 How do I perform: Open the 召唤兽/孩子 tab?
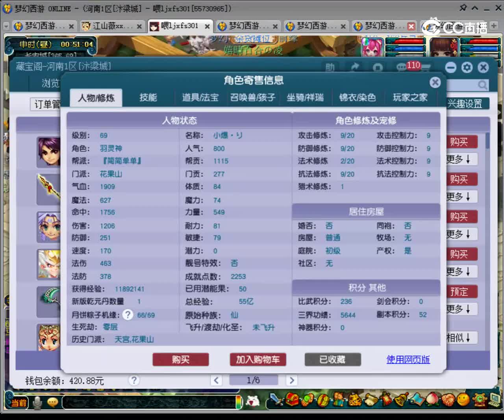(253, 98)
